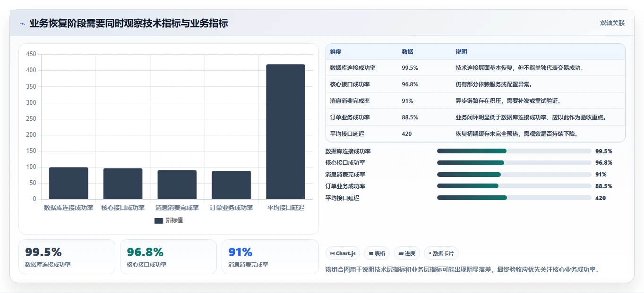Viewport: 644px width, 293px height.
Task: Click the 消息消费完成率 cell in the table
Action: click(x=350, y=101)
